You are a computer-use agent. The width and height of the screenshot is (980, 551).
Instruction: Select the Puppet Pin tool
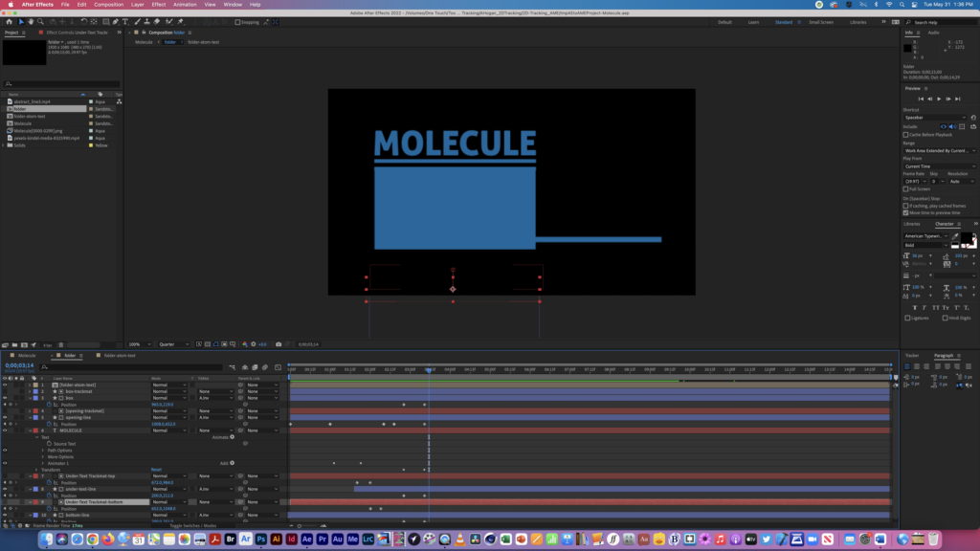pyautogui.click(x=181, y=22)
